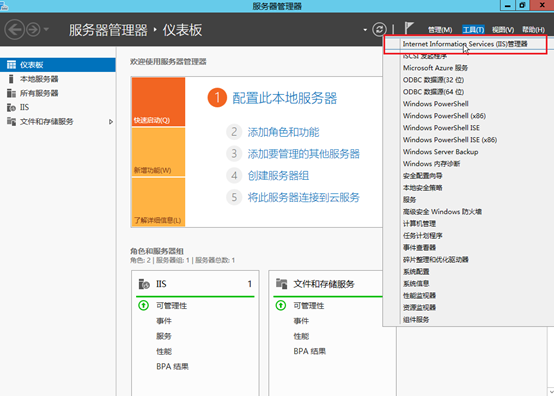Image resolution: width=554 pixels, height=396 pixels.
Task: Click the scrollbar down arrow at bottom right
Action: [550, 392]
